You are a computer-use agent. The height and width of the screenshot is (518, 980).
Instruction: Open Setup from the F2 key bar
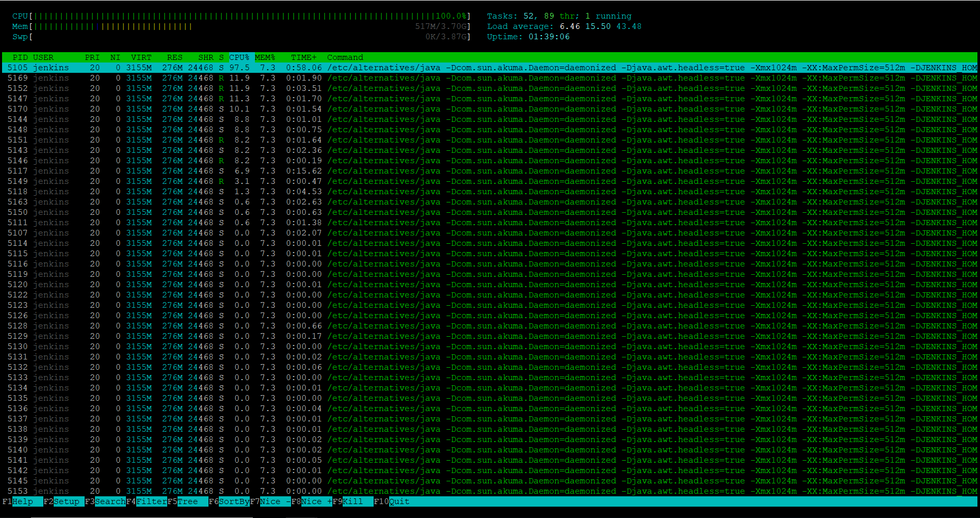pyautogui.click(x=64, y=501)
